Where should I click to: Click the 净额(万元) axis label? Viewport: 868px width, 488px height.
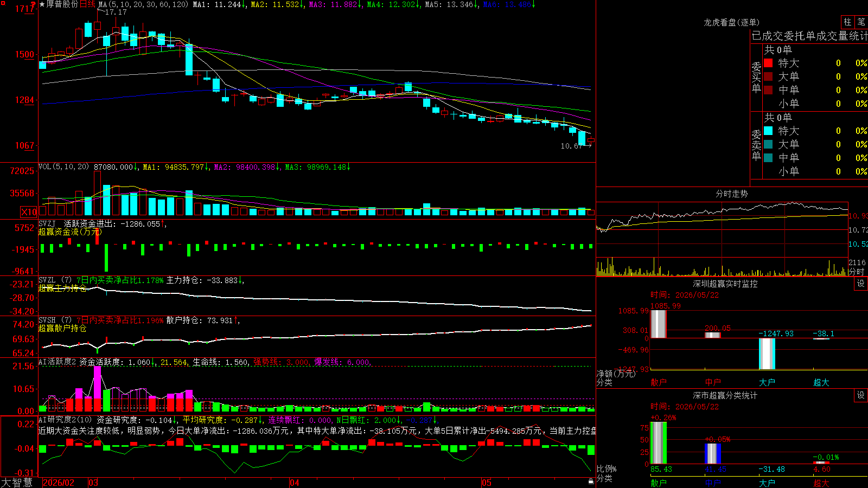(x=616, y=374)
